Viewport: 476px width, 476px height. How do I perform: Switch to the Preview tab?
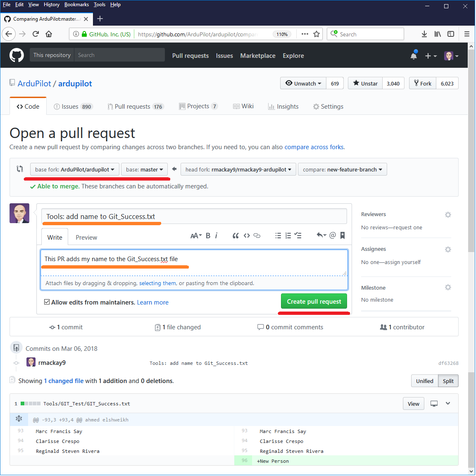pos(86,238)
